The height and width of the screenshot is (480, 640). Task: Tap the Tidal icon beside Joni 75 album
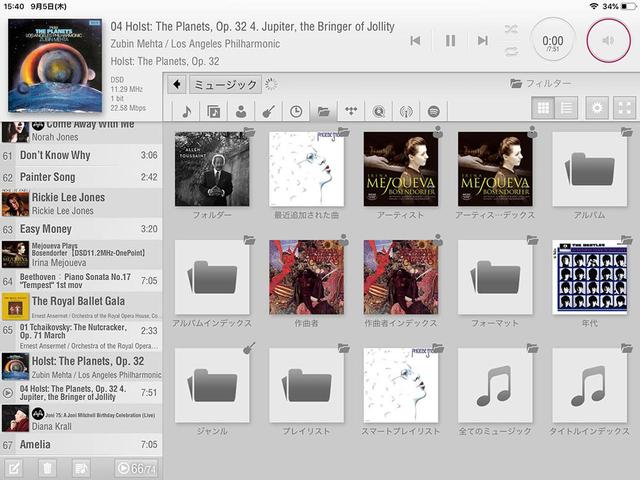coord(38,413)
